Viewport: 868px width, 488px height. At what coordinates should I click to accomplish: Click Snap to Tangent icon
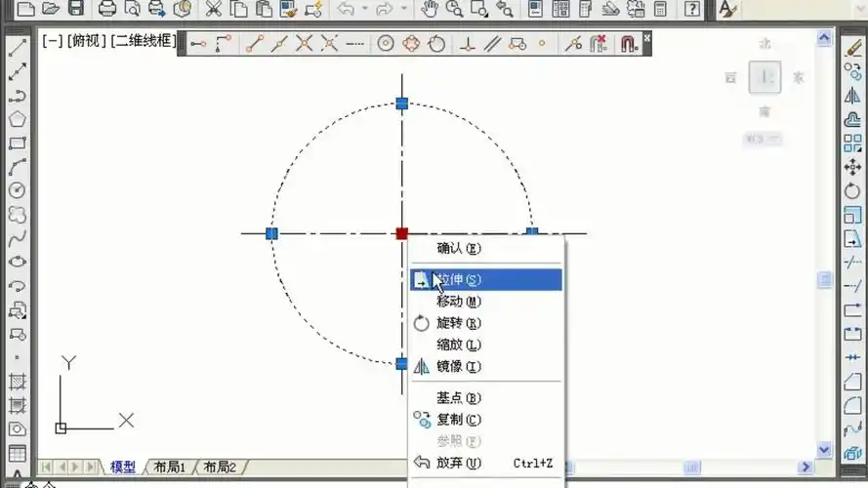[x=436, y=44]
